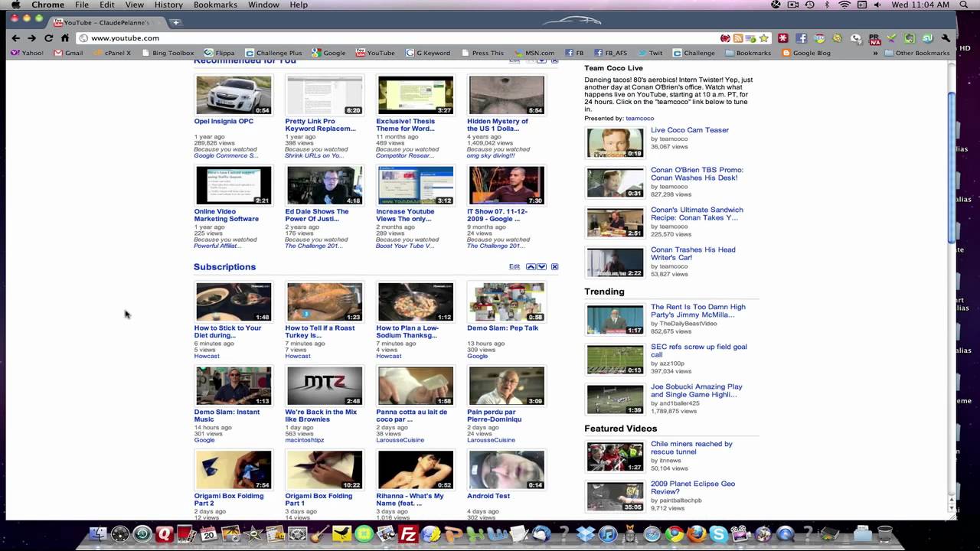Open the Edit menu
This screenshot has height=551, width=980.
(107, 5)
